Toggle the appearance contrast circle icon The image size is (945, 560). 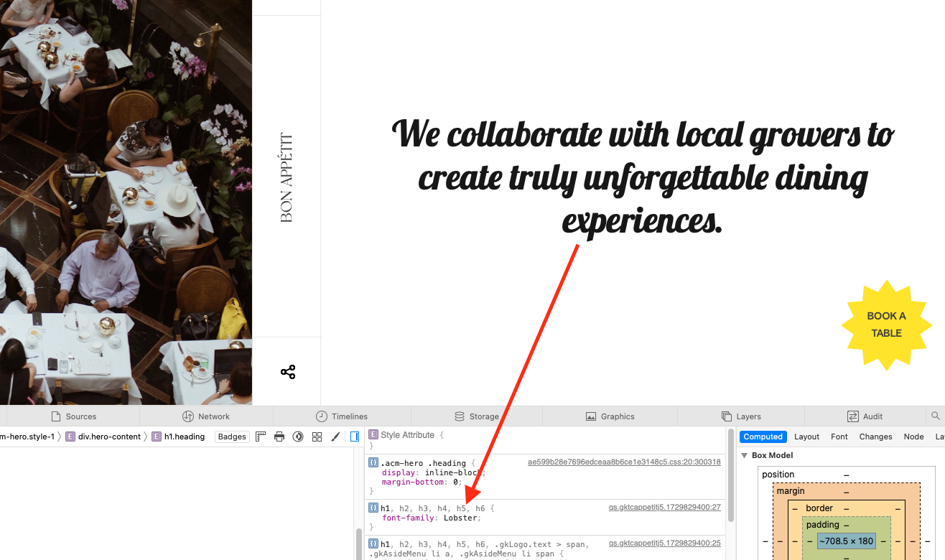point(298,437)
